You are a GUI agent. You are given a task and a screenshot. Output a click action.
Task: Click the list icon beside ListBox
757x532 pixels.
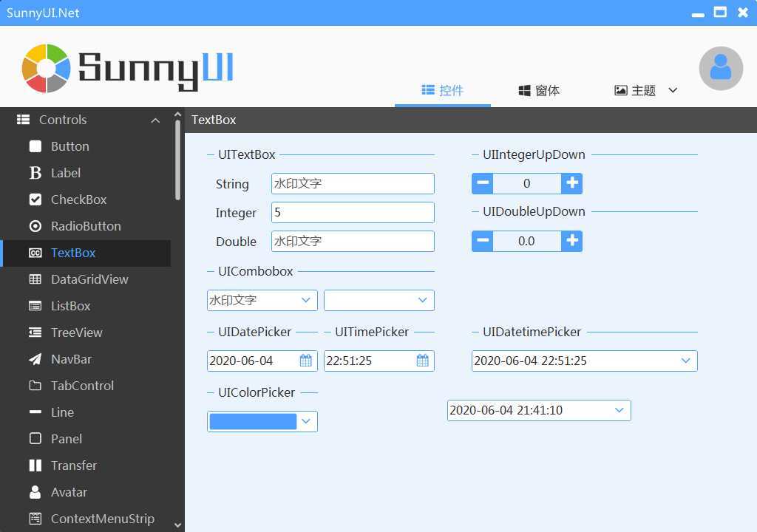(x=35, y=306)
